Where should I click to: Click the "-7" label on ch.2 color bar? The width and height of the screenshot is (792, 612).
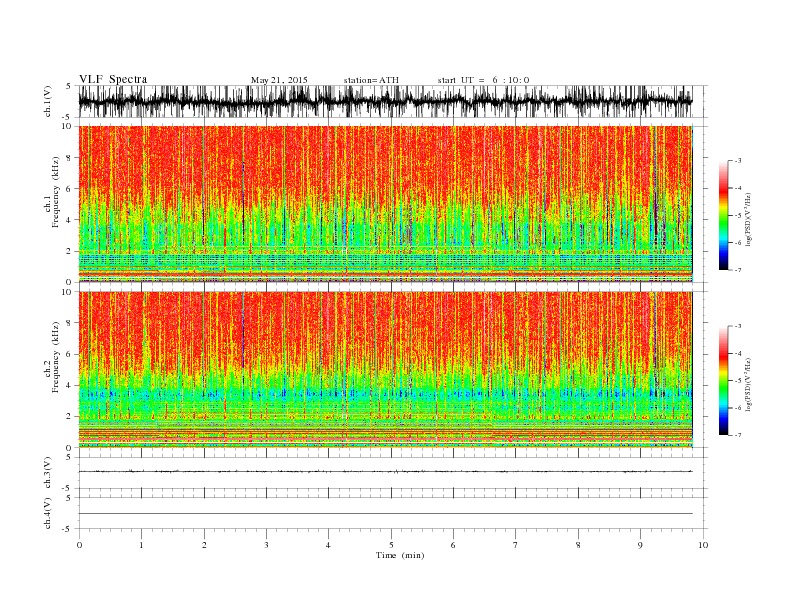tap(737, 435)
